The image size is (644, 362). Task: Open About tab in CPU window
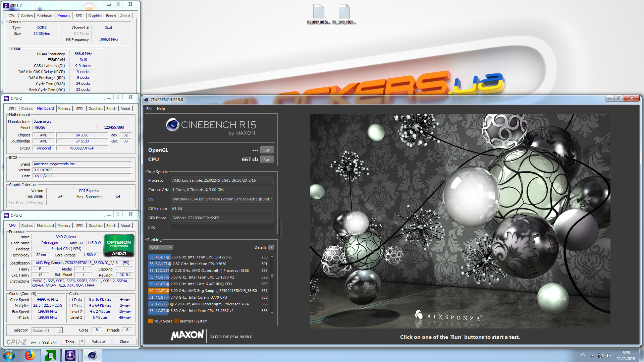[x=125, y=226]
